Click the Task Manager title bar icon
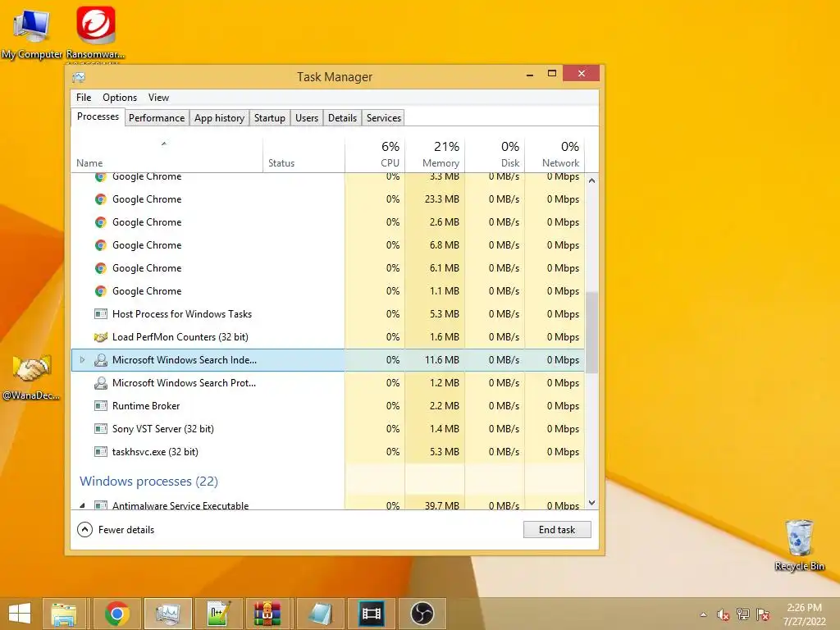Screen dimensions: 840x630 point(79,77)
